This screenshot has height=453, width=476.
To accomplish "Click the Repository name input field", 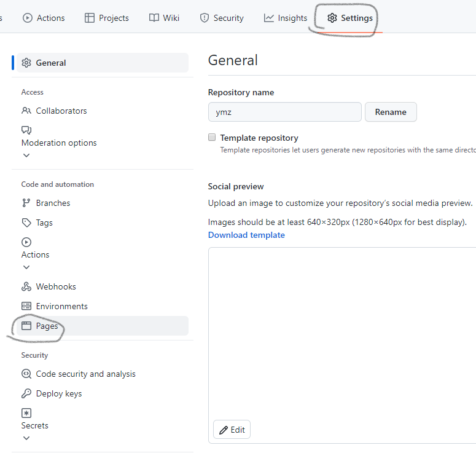I will pos(285,112).
